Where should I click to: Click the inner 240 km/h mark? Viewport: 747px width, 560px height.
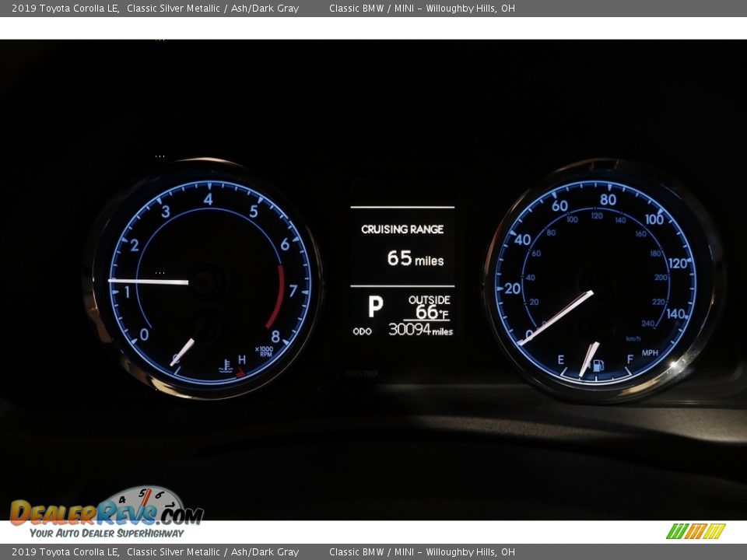point(647,324)
